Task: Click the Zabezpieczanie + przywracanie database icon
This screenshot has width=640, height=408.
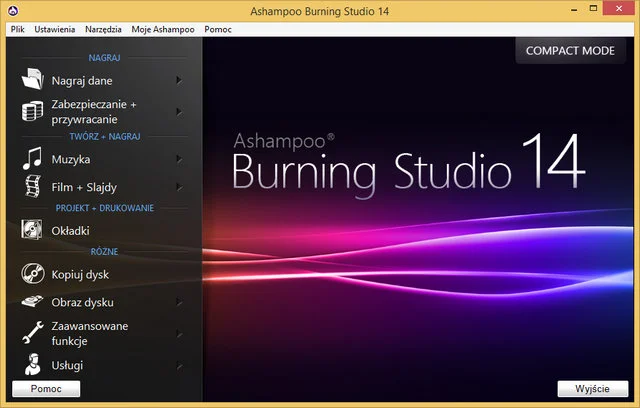Action: (x=33, y=111)
